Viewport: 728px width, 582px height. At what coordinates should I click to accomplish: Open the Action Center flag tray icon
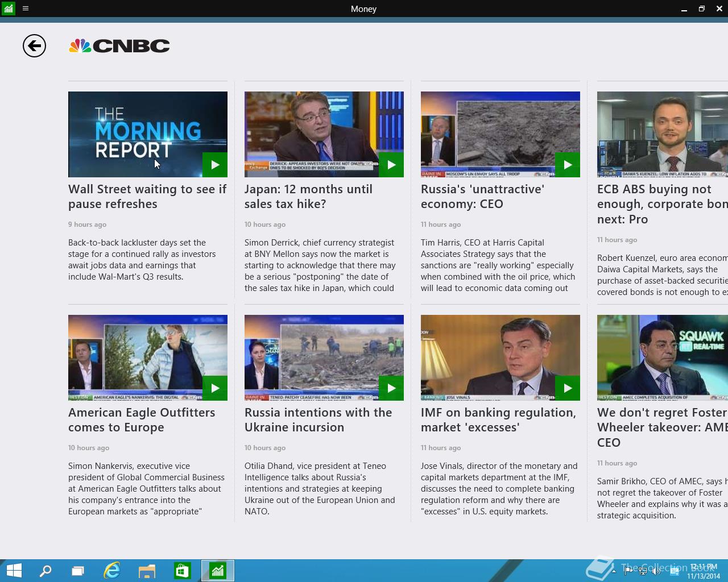[x=628, y=571]
